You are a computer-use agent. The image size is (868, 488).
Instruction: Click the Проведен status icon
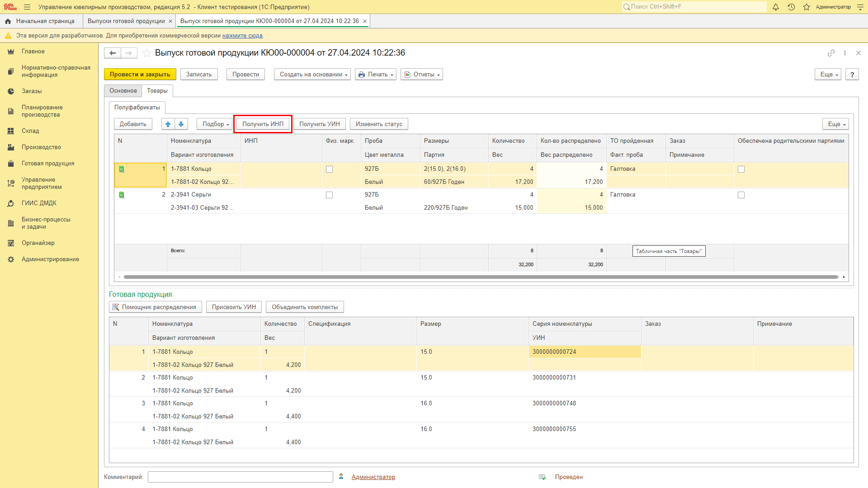pos(542,477)
